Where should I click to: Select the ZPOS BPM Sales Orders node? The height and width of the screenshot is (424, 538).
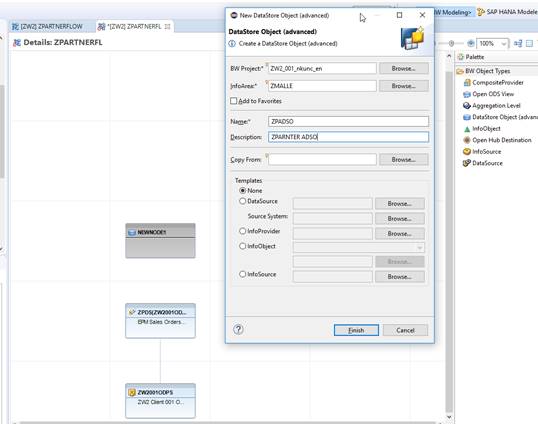[160, 321]
